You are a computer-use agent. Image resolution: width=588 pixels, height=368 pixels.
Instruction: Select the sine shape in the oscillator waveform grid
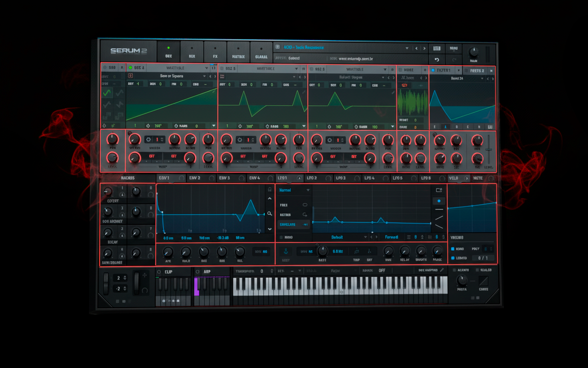point(107,93)
